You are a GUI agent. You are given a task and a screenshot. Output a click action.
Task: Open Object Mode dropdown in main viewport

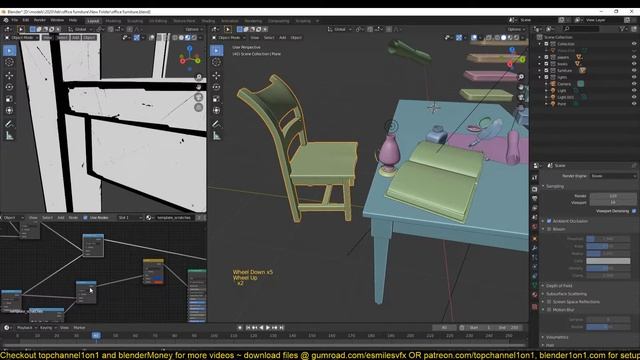[x=229, y=38]
